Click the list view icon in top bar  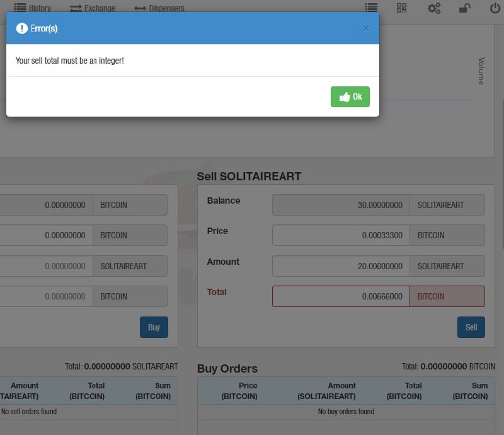(x=371, y=8)
